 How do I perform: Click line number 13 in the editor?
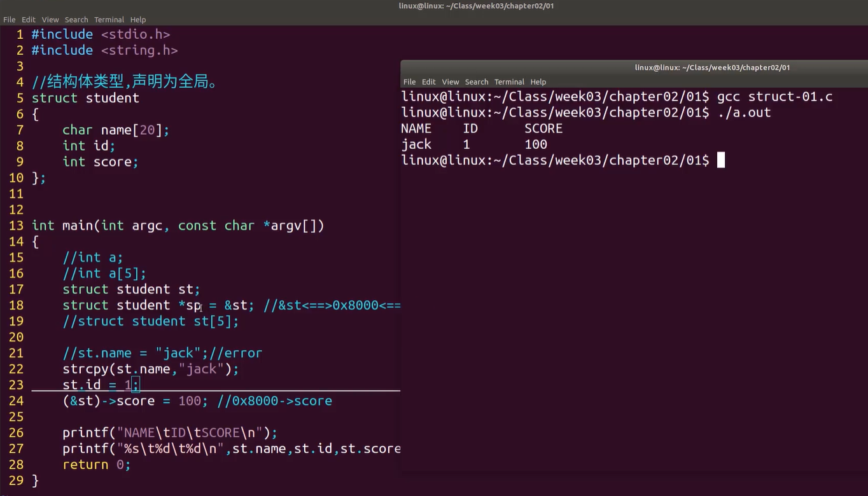click(16, 226)
